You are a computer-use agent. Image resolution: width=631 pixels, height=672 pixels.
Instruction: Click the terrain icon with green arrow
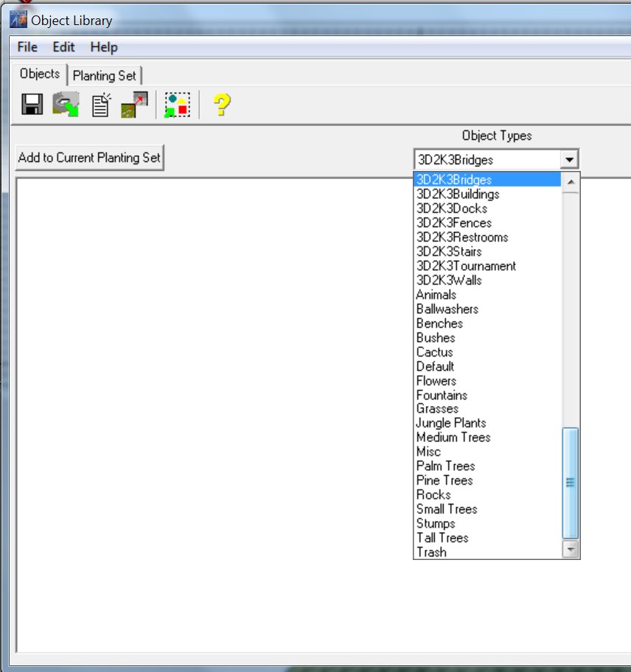pyautogui.click(x=66, y=105)
